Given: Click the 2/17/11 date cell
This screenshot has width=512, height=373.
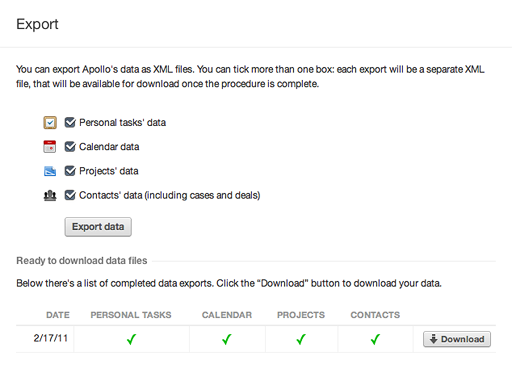Looking at the screenshot, I should 51,338.
